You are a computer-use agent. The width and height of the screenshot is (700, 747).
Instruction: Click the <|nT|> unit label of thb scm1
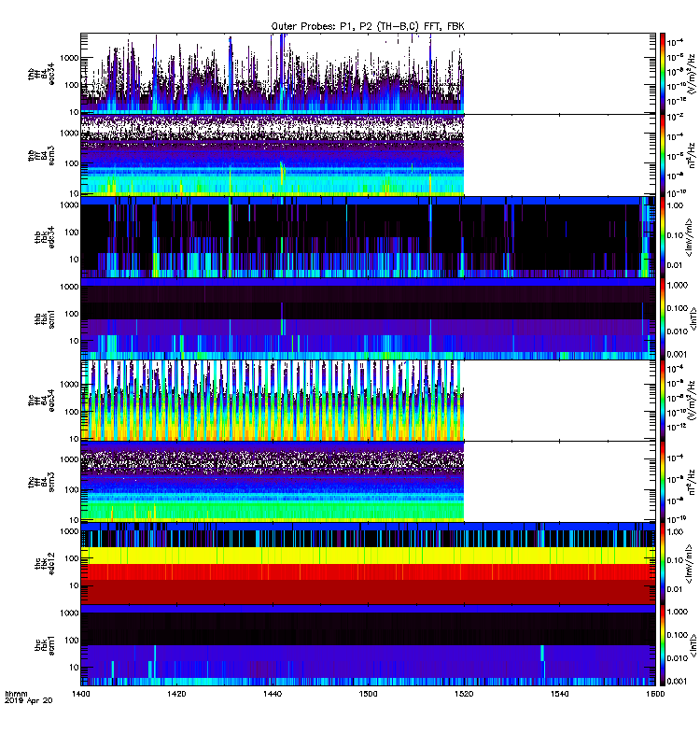click(x=693, y=318)
